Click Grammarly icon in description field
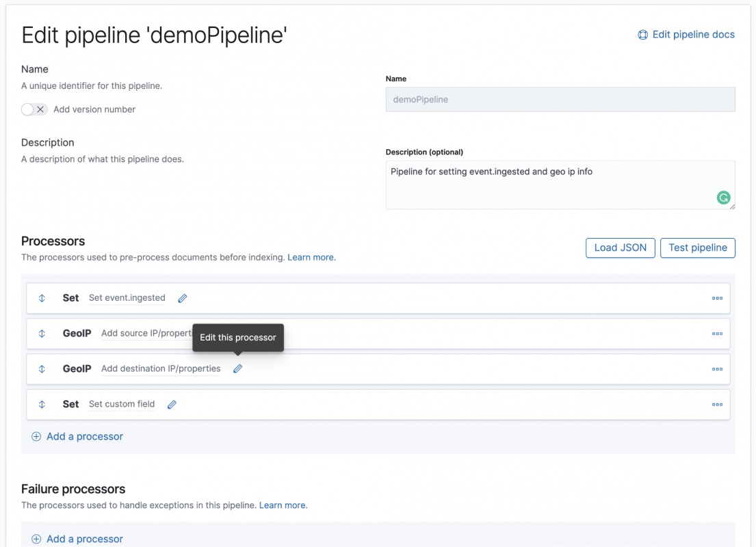 (723, 198)
